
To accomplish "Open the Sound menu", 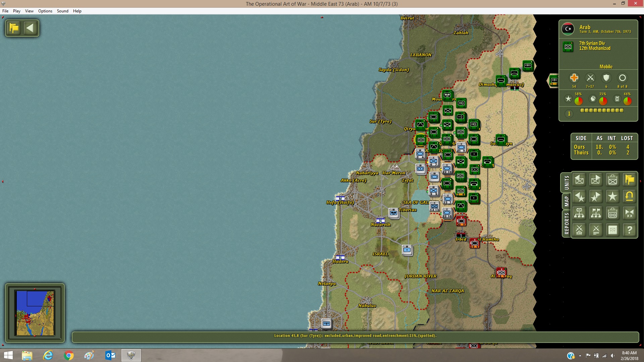I will click(x=63, y=11).
